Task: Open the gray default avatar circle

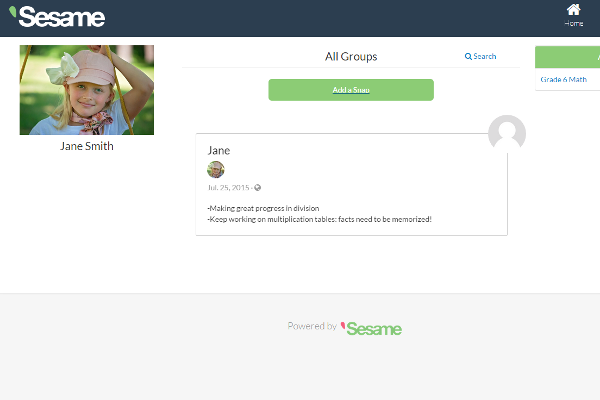Action: [x=507, y=133]
